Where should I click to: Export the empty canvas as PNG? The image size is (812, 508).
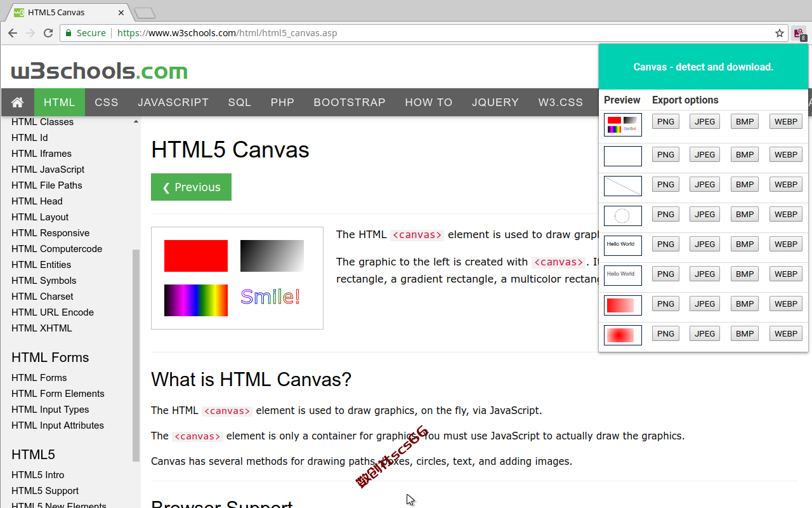(x=665, y=154)
